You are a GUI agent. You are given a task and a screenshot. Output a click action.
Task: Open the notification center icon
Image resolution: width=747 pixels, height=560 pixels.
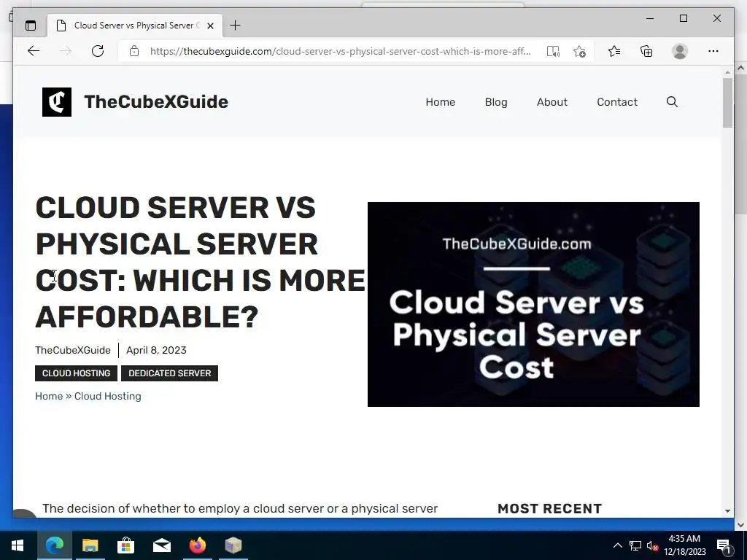[x=723, y=546]
